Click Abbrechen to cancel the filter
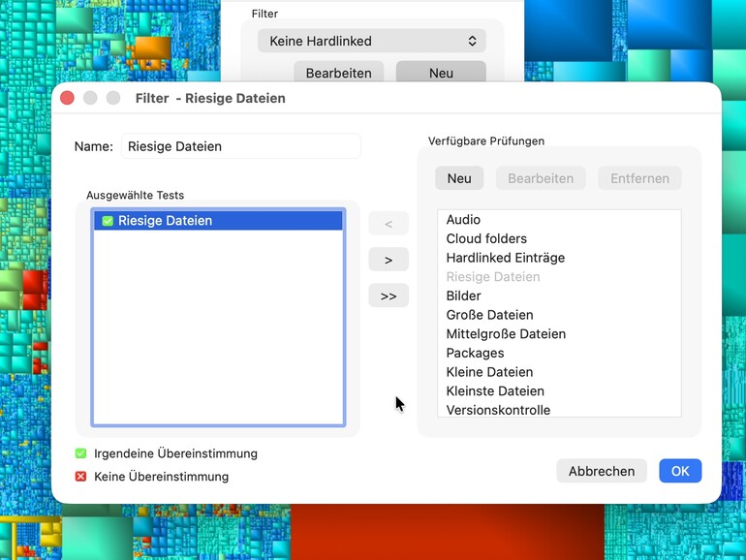Screen dimensions: 746x560 click(x=602, y=471)
